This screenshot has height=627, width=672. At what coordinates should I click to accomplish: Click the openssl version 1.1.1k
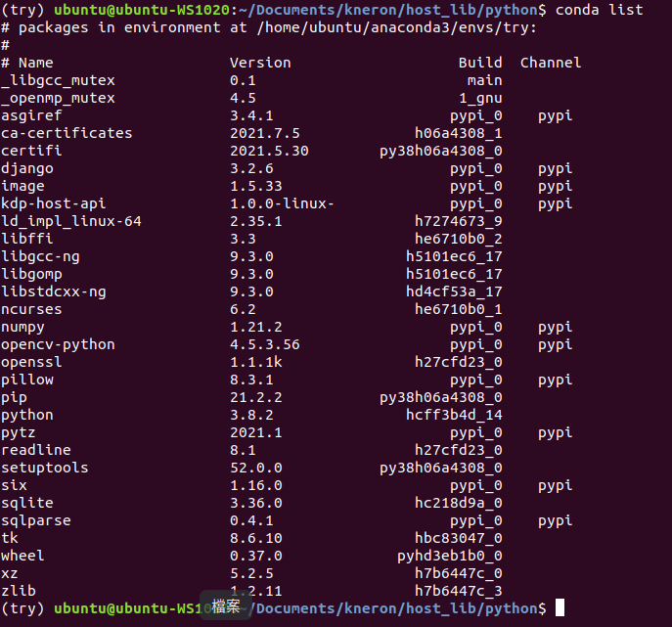point(256,362)
